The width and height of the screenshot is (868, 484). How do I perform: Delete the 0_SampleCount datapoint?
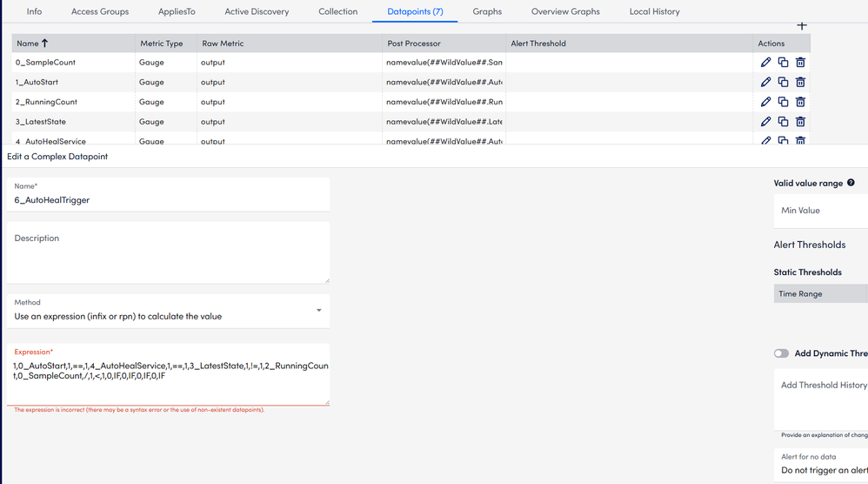(800, 63)
